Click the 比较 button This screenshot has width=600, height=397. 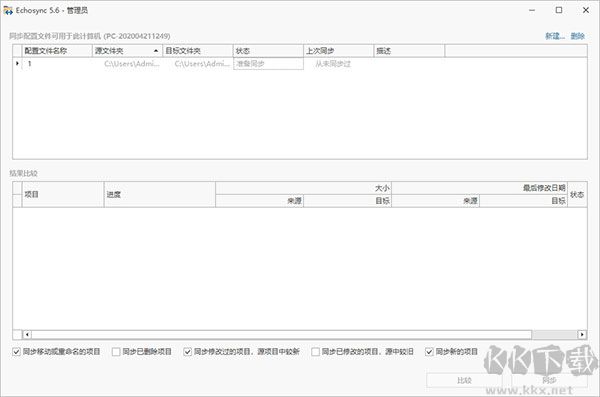click(x=464, y=380)
